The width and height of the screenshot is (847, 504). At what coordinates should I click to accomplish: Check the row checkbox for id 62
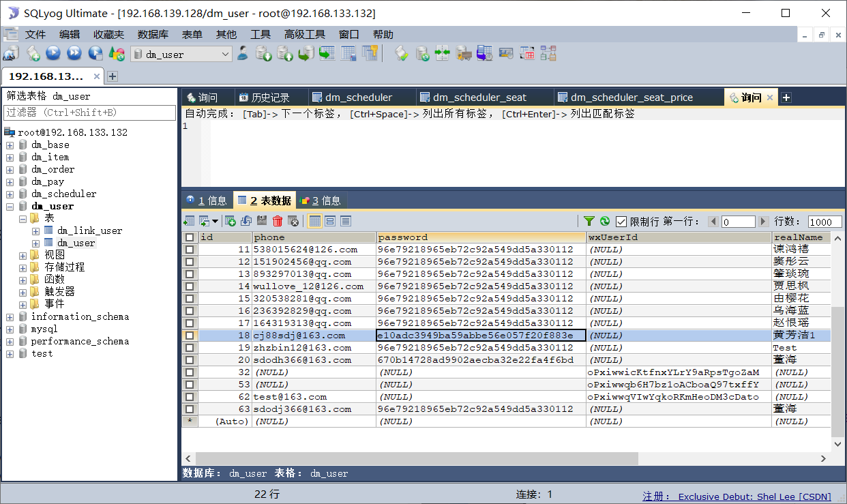click(190, 397)
